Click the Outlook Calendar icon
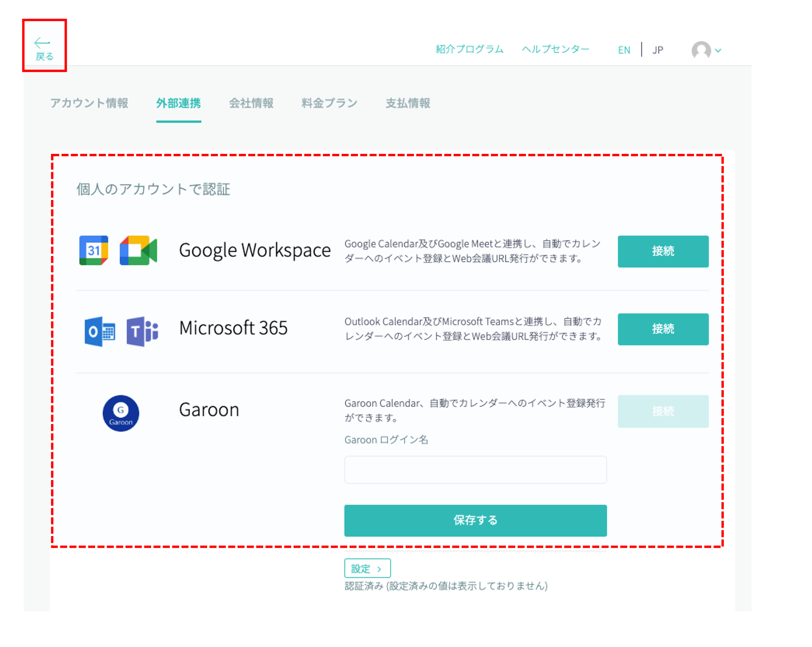Screen dimensions: 812x647 (100, 332)
